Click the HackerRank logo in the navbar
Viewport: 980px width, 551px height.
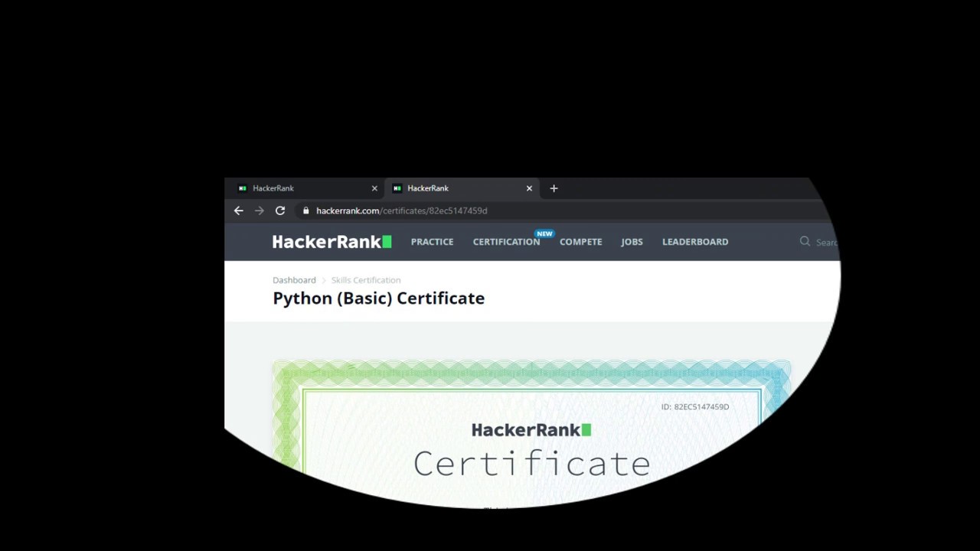tap(332, 242)
